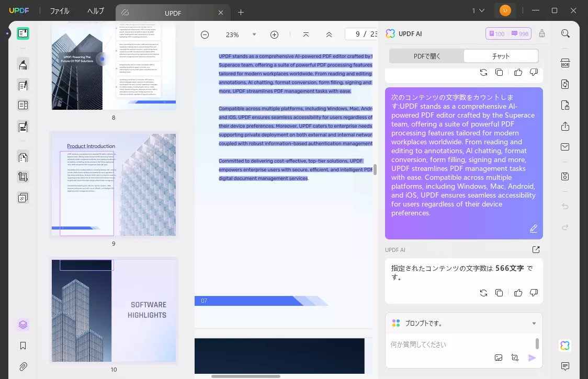The height and width of the screenshot is (379, 588).
Task: Open the Fill and Sign tool
Action: point(23,127)
